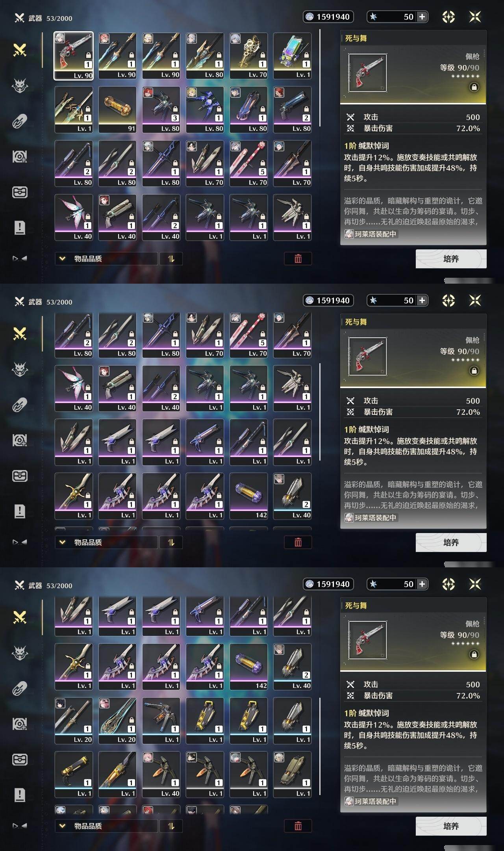Click the red trash delete icon in topmost screenshot

[298, 258]
